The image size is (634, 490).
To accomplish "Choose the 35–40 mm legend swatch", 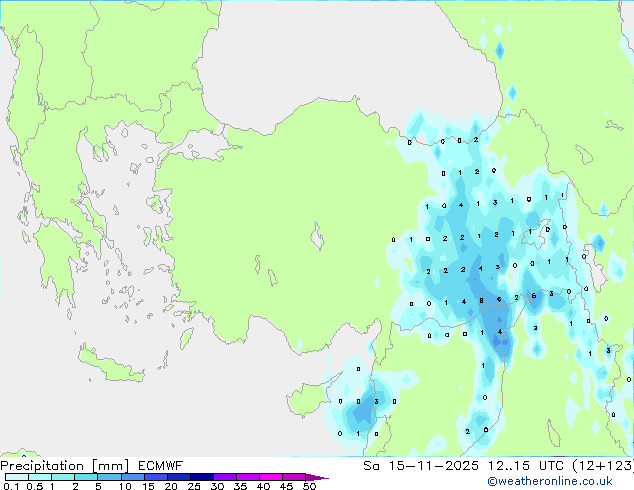I will pos(247,477).
